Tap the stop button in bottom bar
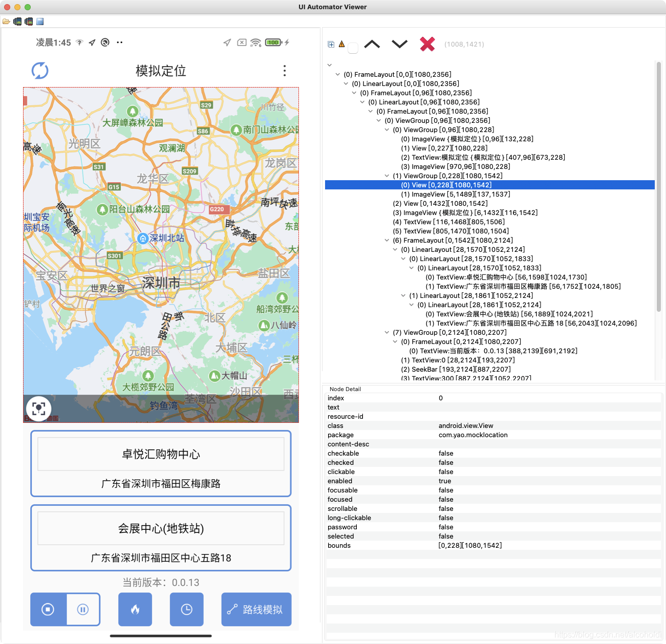The image size is (666, 644). 48,609
